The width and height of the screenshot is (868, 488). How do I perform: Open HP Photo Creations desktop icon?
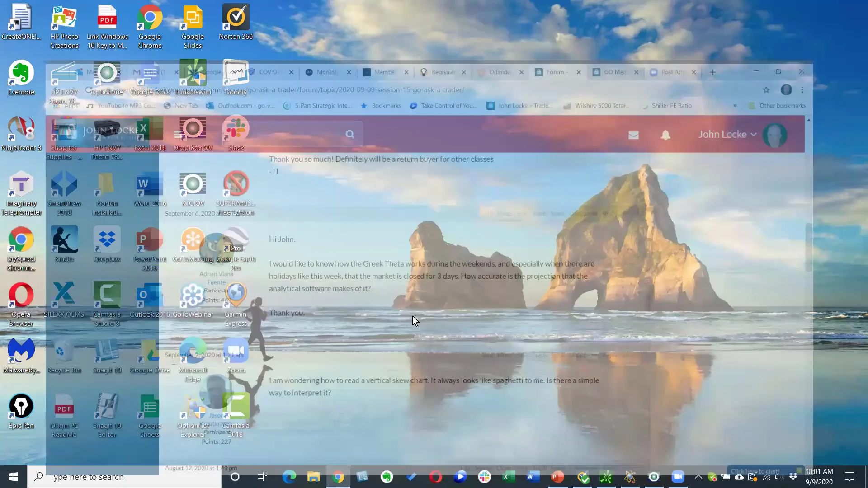(x=64, y=27)
